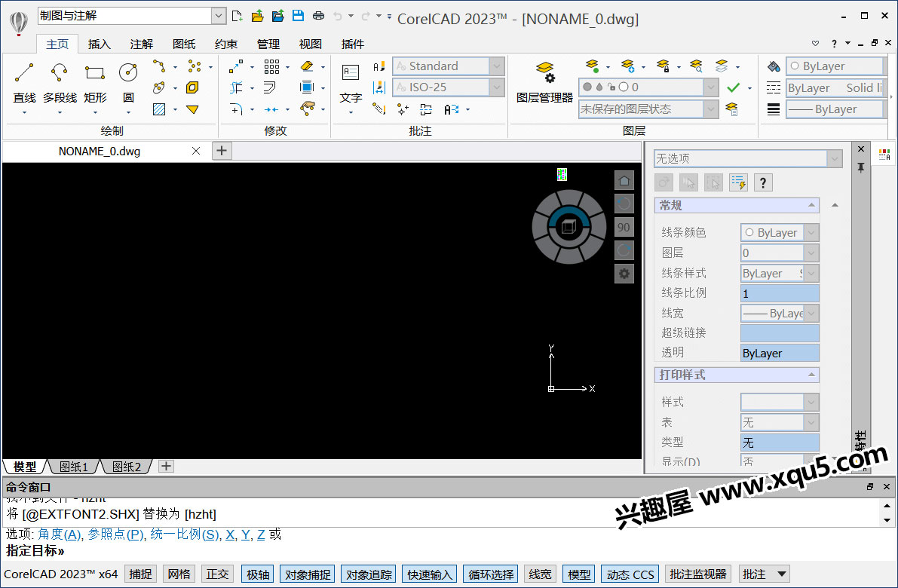The image size is (898, 588).
Task: Open the view navigator settings gear
Action: (x=624, y=274)
